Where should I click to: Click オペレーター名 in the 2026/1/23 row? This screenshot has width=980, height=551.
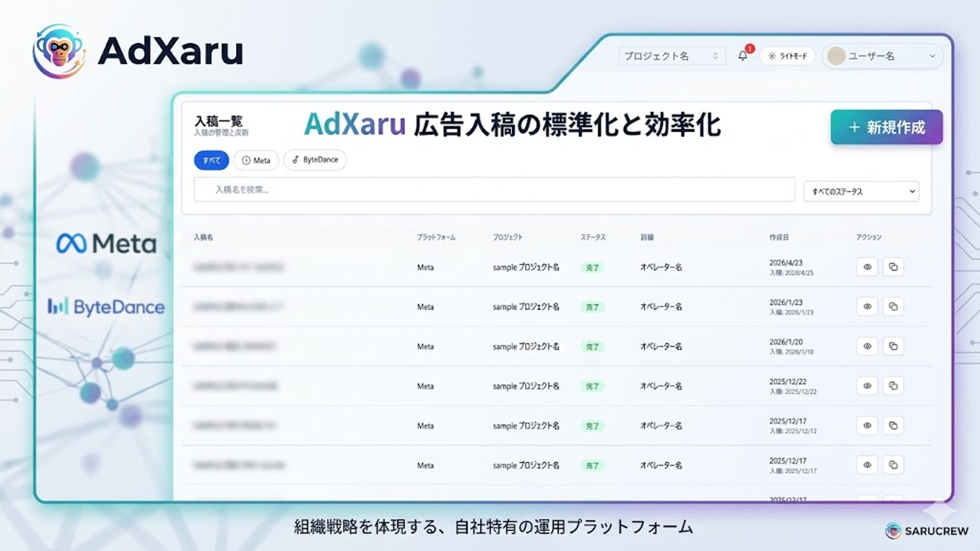point(661,307)
